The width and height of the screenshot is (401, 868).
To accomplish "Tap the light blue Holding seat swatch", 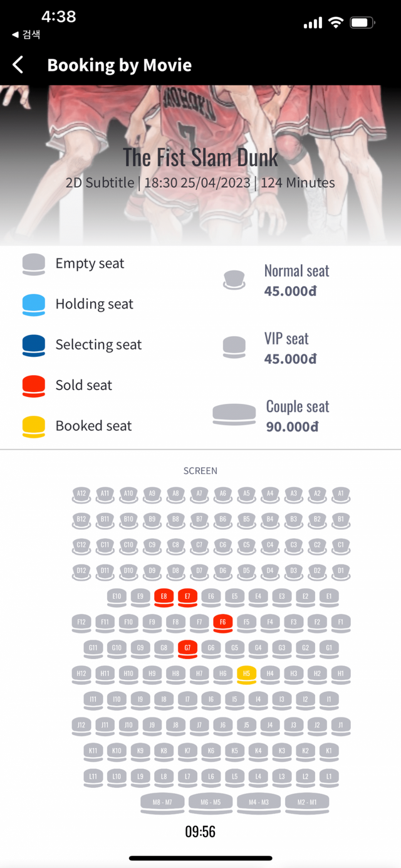I will (x=34, y=304).
